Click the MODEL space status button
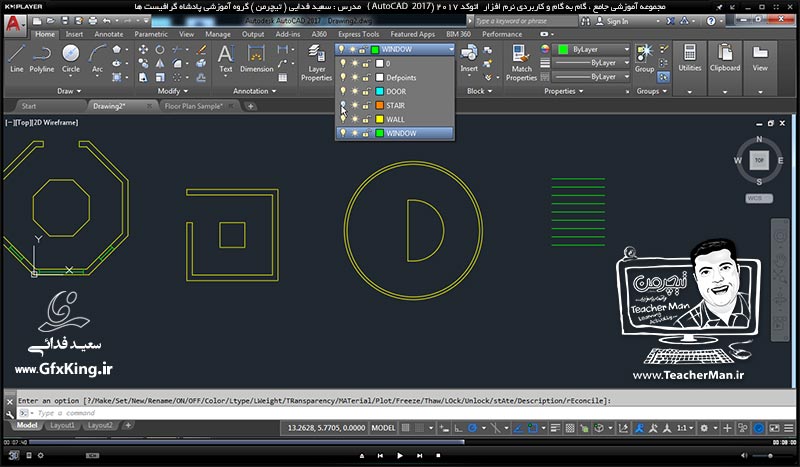Screen dimensions: 800x467 pyautogui.click(x=383, y=428)
